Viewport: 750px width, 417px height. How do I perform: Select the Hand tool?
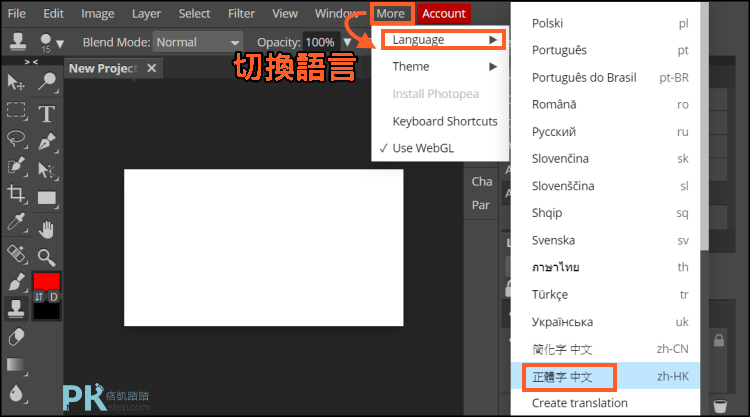(46, 230)
